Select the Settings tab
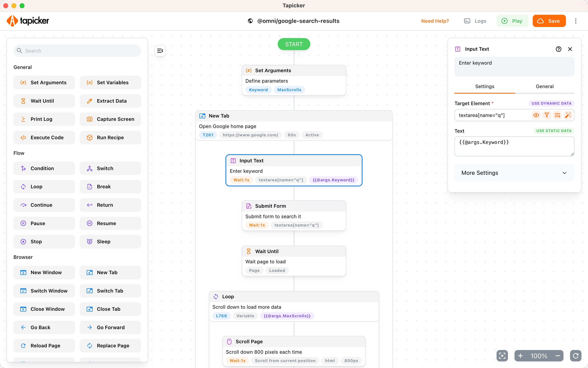Image resolution: width=588 pixels, height=368 pixels. (484, 87)
